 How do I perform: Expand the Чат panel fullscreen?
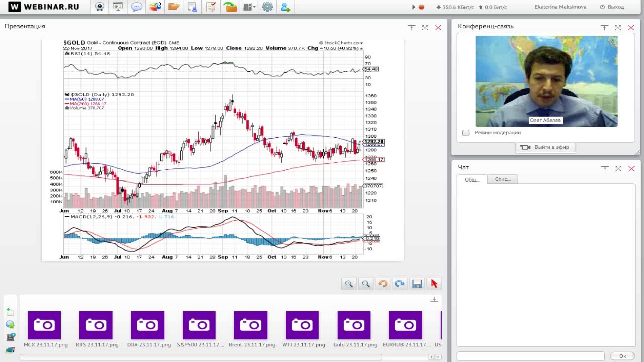coord(618,169)
